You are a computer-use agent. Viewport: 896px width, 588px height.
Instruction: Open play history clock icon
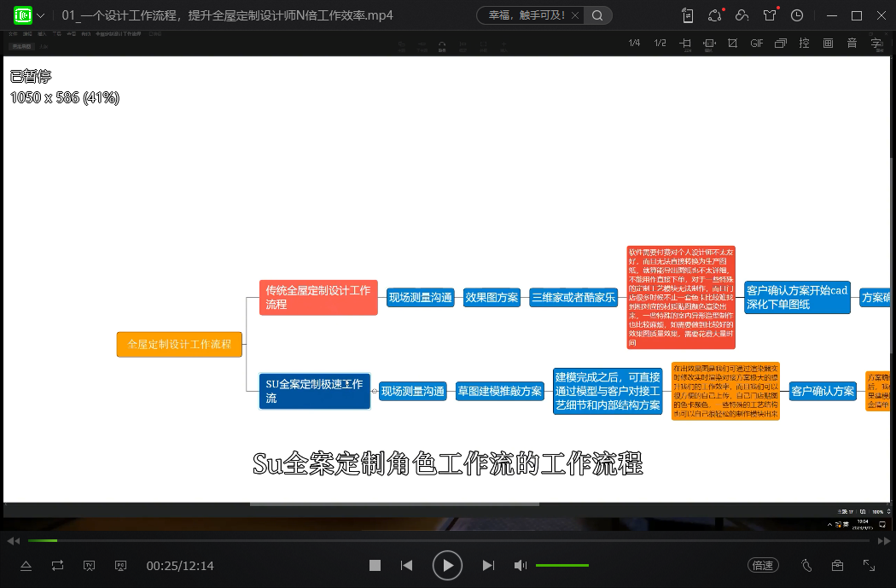[x=797, y=15]
